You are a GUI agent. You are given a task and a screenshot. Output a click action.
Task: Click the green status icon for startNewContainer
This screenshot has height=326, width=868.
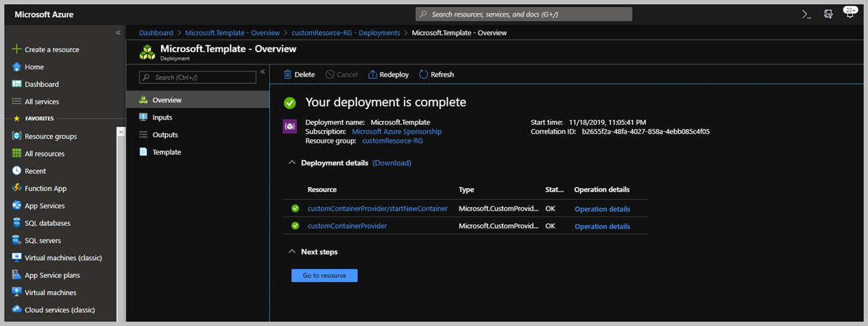(295, 209)
